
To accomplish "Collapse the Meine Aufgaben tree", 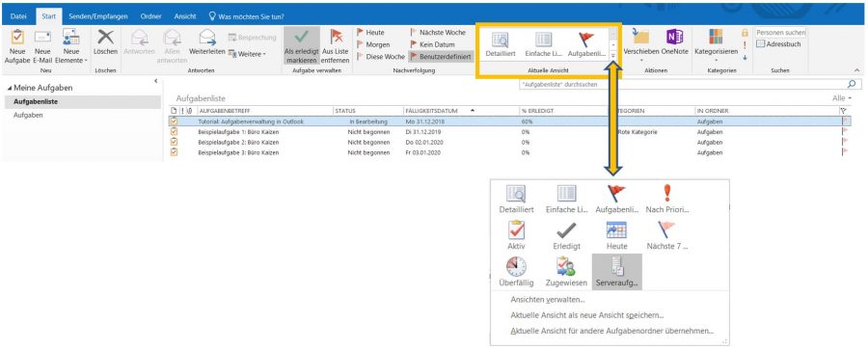I will point(10,88).
